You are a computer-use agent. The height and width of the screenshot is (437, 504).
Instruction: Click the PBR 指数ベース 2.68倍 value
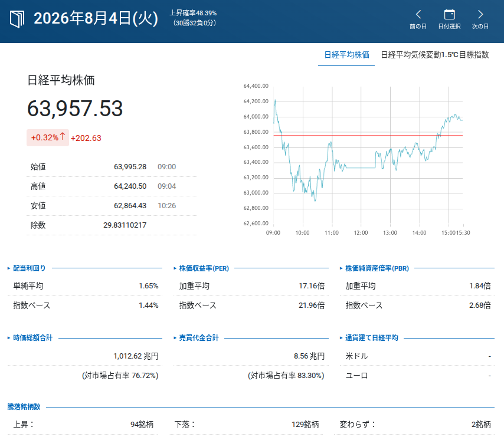click(x=480, y=305)
